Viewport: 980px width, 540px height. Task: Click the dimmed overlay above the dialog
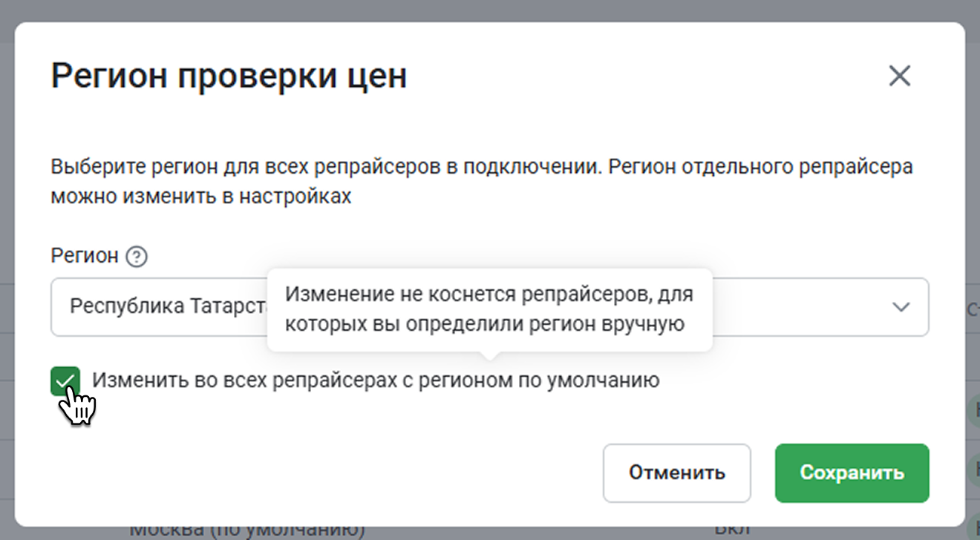click(490, 10)
